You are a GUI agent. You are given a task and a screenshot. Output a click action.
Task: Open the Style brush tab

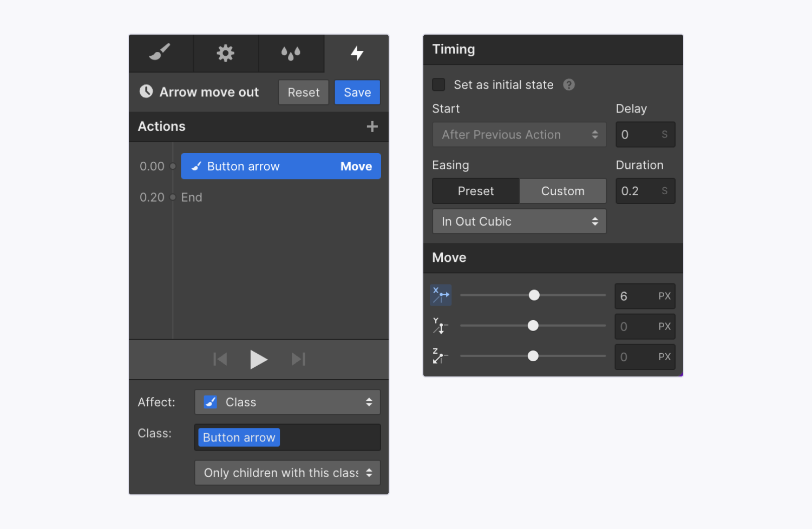click(x=161, y=53)
